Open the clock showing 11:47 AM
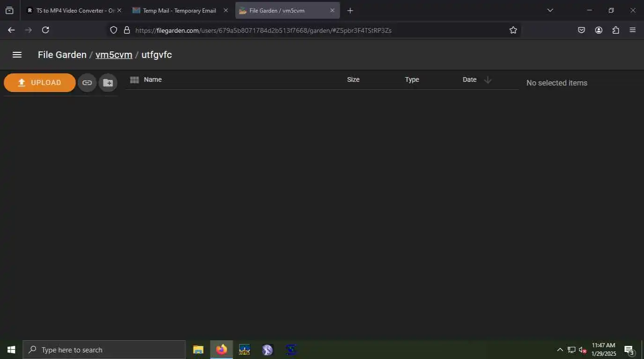The height and width of the screenshot is (359, 644). coord(603,350)
